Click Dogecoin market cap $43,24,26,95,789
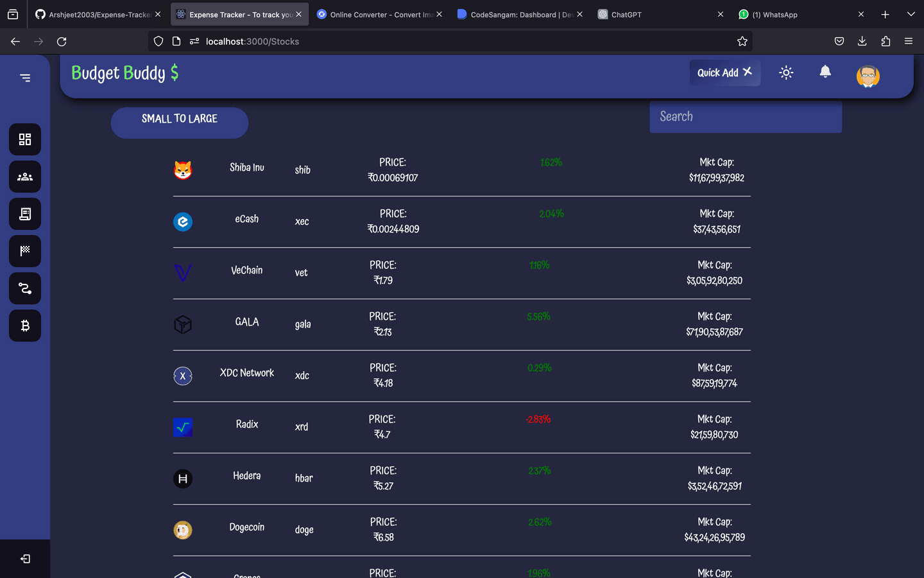This screenshot has height=578, width=924. [715, 538]
